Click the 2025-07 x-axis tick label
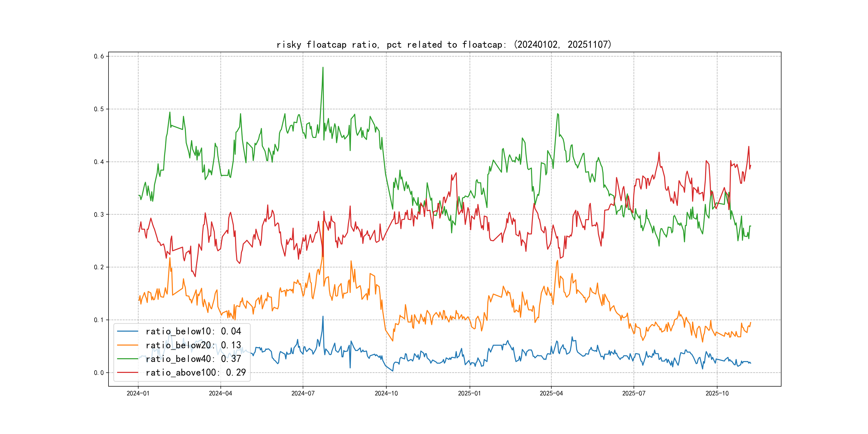Screen dimensions: 868x434 634,393
